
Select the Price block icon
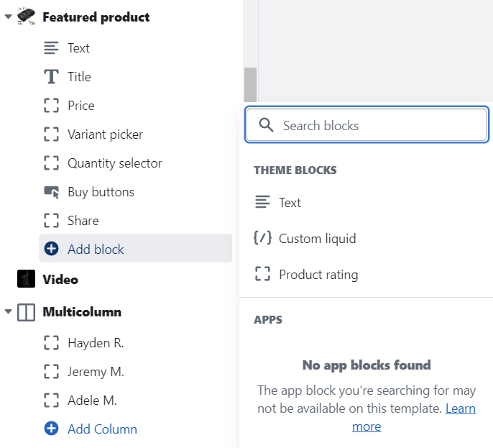[x=51, y=106]
